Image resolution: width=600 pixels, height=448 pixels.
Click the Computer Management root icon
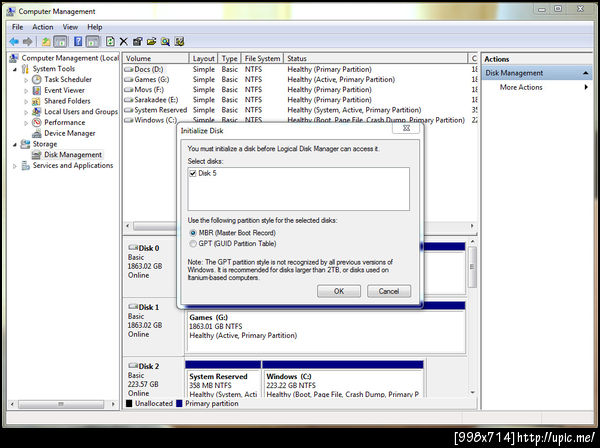click(14, 58)
